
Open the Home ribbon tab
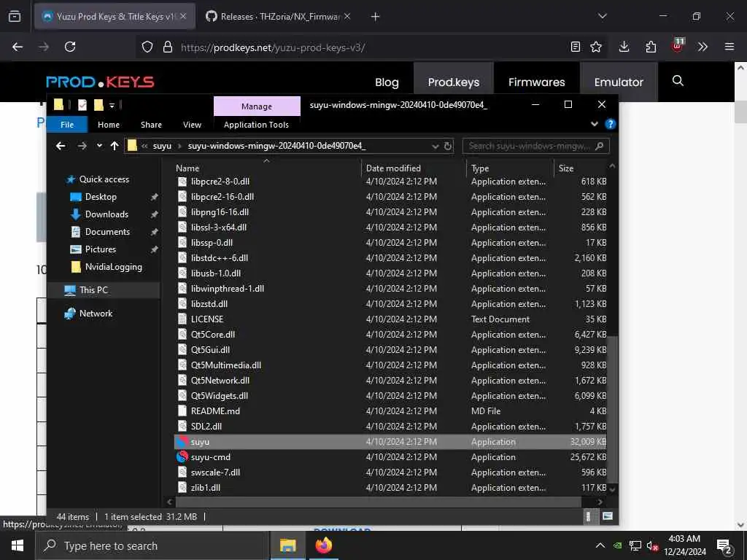coord(109,125)
